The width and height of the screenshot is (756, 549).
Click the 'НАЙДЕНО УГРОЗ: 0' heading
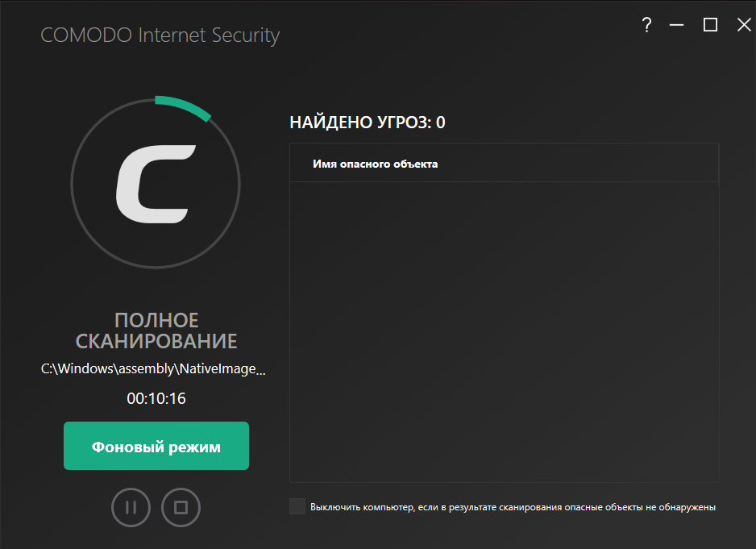tap(368, 123)
